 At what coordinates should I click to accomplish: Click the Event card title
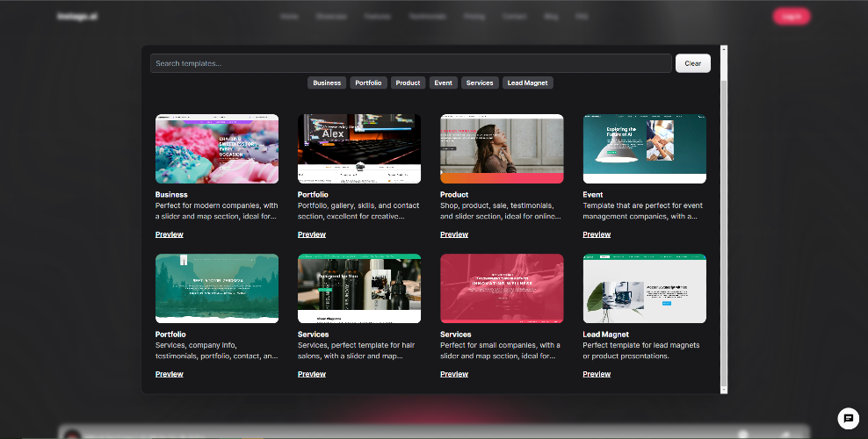tap(593, 195)
